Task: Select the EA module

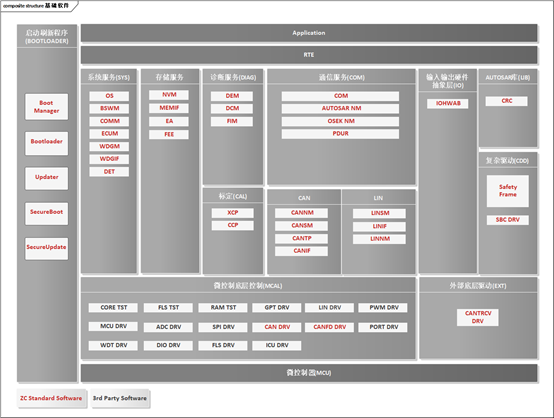Action: (169, 121)
